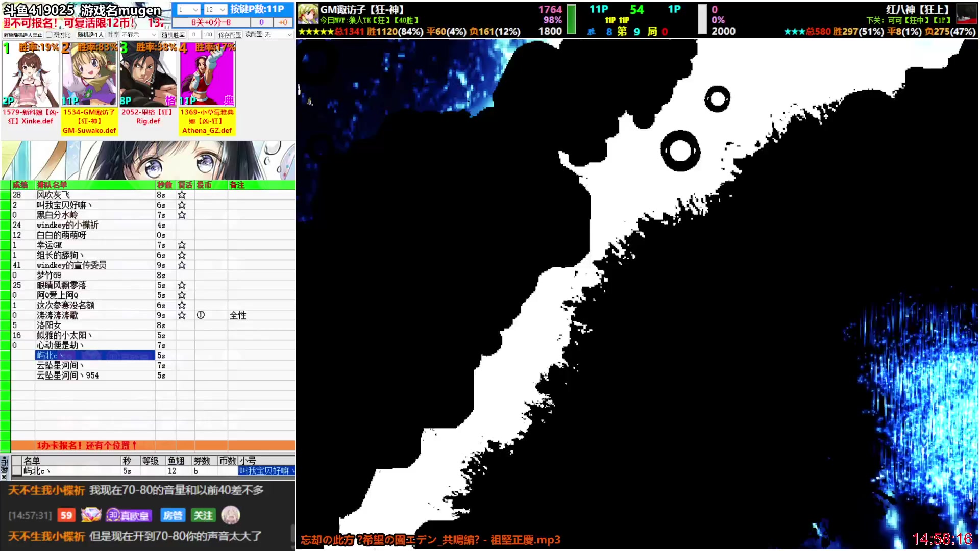Click the orange 1办卡报名 notice row
The width and height of the screenshot is (980, 551).
[153, 445]
